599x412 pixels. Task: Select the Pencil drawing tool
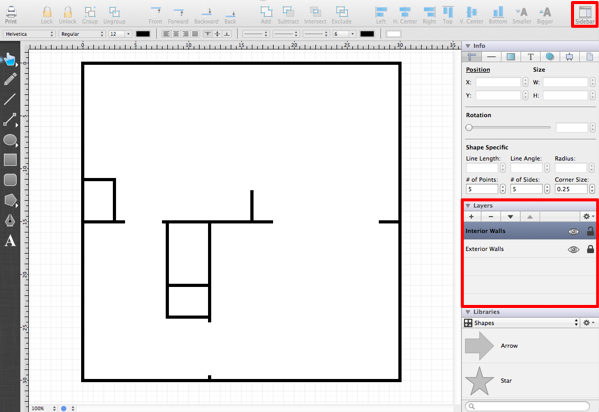10,79
